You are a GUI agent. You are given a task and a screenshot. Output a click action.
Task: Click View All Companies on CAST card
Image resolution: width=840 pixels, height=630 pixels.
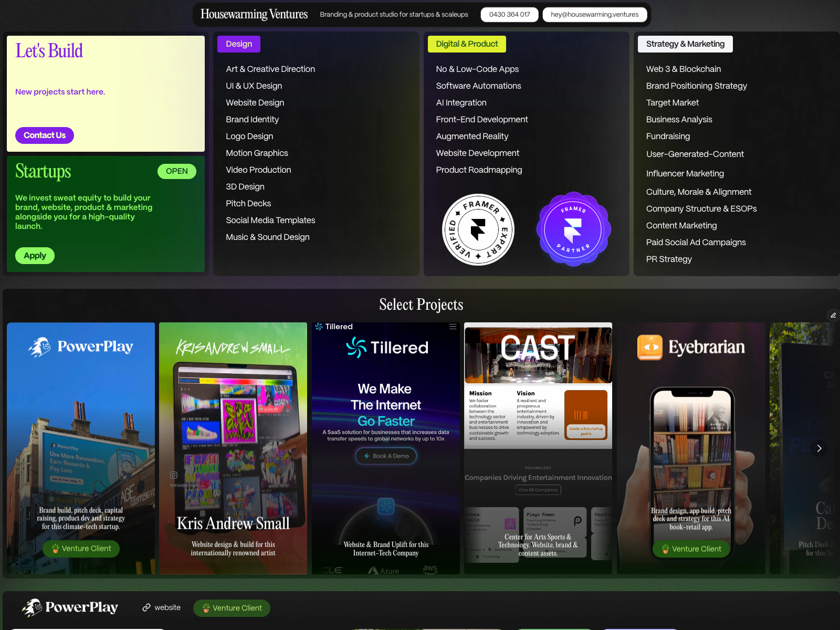(x=538, y=490)
